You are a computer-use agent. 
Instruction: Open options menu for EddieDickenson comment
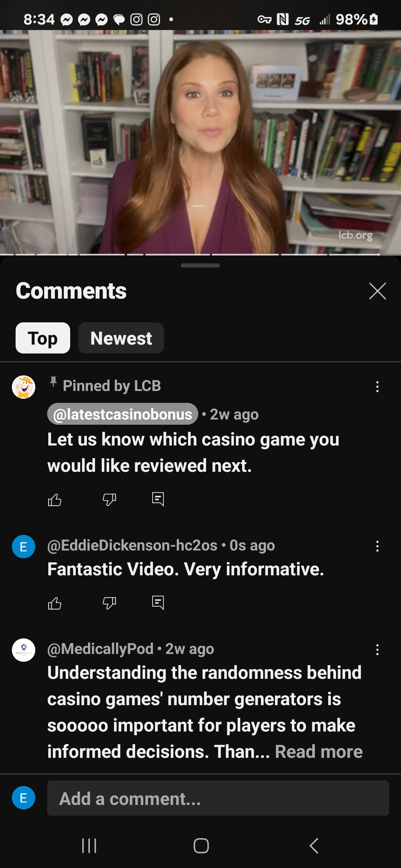click(x=377, y=546)
